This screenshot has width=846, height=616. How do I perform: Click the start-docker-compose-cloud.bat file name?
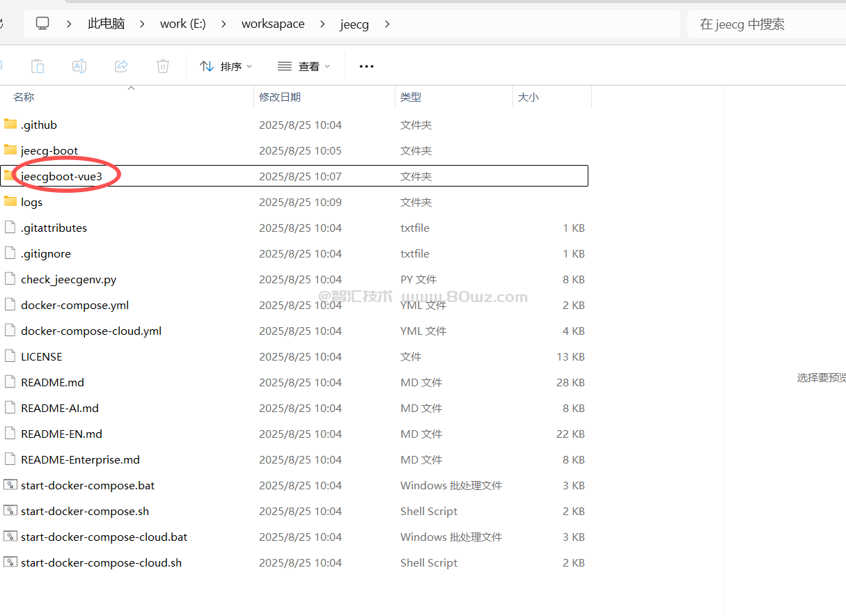[104, 537]
